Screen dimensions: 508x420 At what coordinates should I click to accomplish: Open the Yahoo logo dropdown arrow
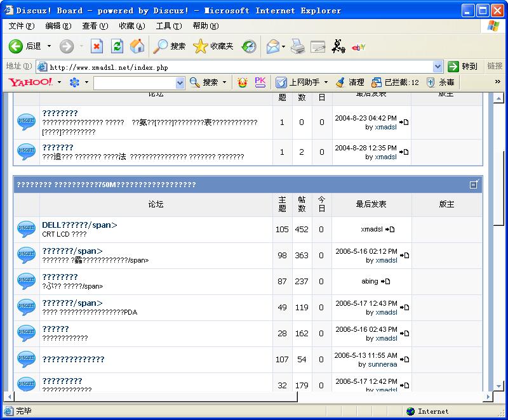pos(59,82)
